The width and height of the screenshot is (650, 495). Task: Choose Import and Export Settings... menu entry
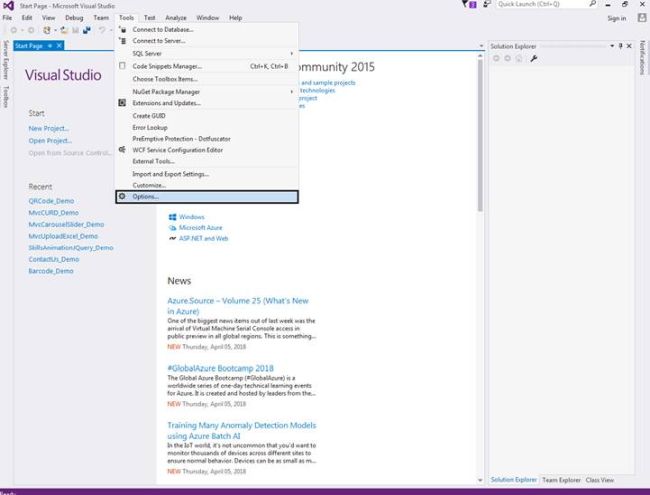tap(207, 174)
